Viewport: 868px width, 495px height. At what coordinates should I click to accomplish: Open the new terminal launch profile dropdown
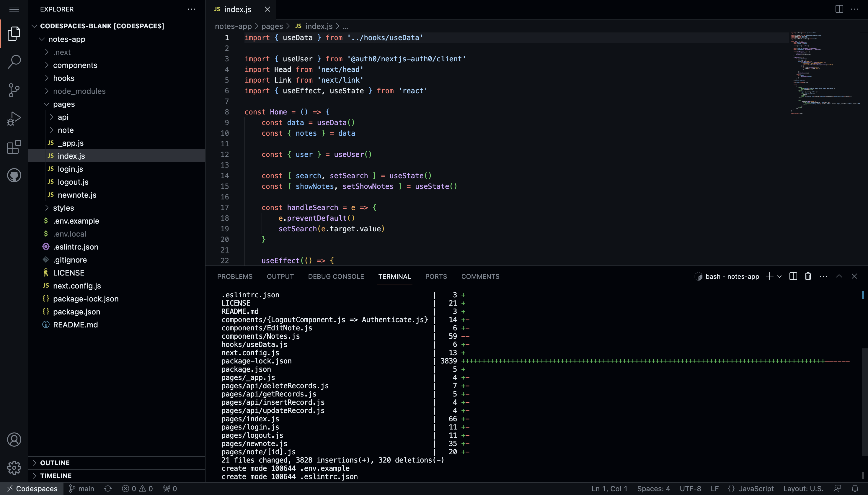[779, 276]
